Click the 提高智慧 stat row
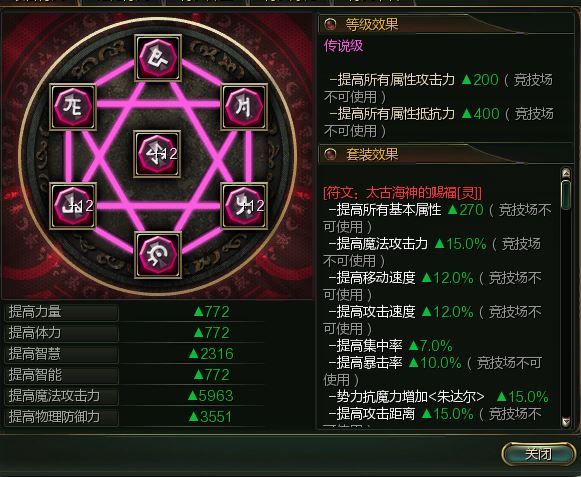Viewport: 581px width, 477px height. [135, 354]
